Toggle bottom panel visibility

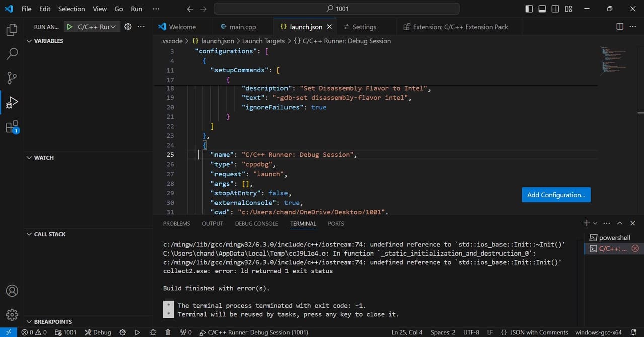(542, 9)
